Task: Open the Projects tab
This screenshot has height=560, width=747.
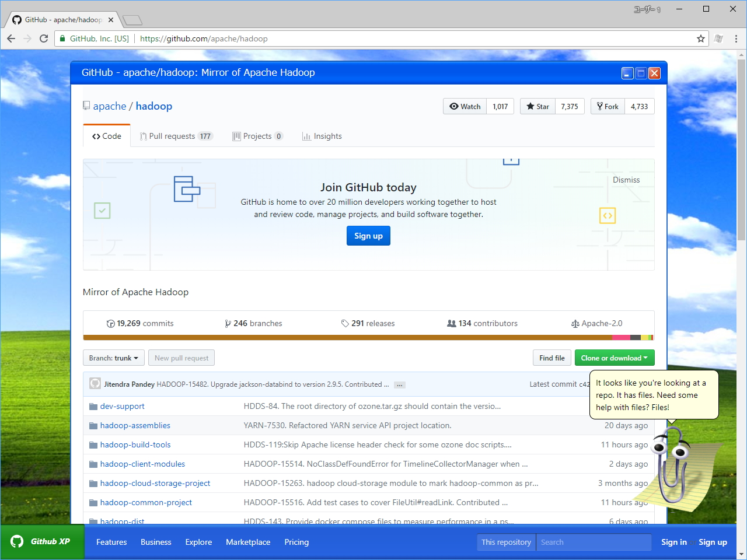Action: pos(258,136)
